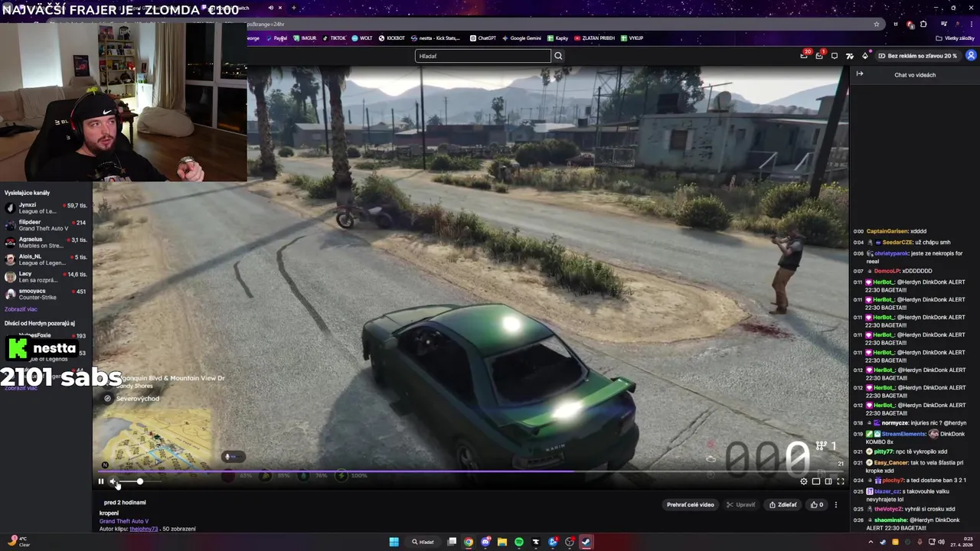Screen dimensions: 980x551
Task: Expand live channels with Zobraziť viac
Action: point(21,309)
